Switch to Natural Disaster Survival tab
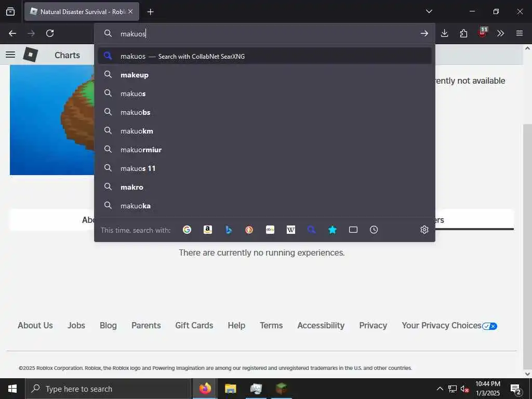 [82, 11]
